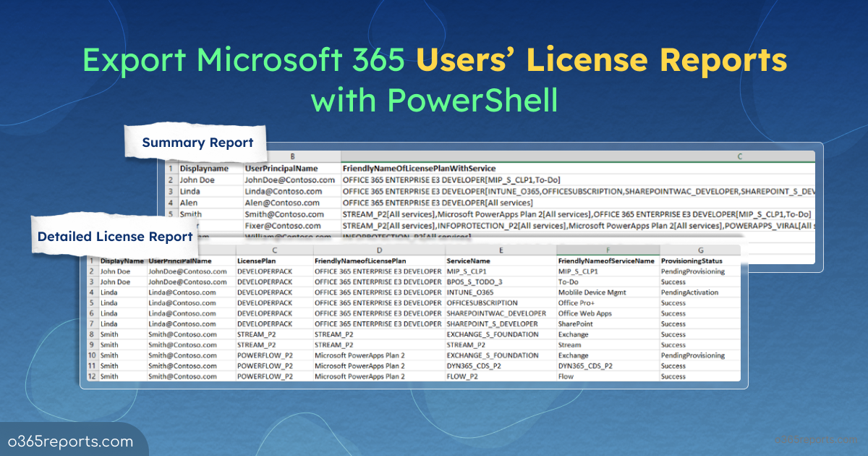
Task: Select the PendingActivation status cell
Action: [689, 292]
